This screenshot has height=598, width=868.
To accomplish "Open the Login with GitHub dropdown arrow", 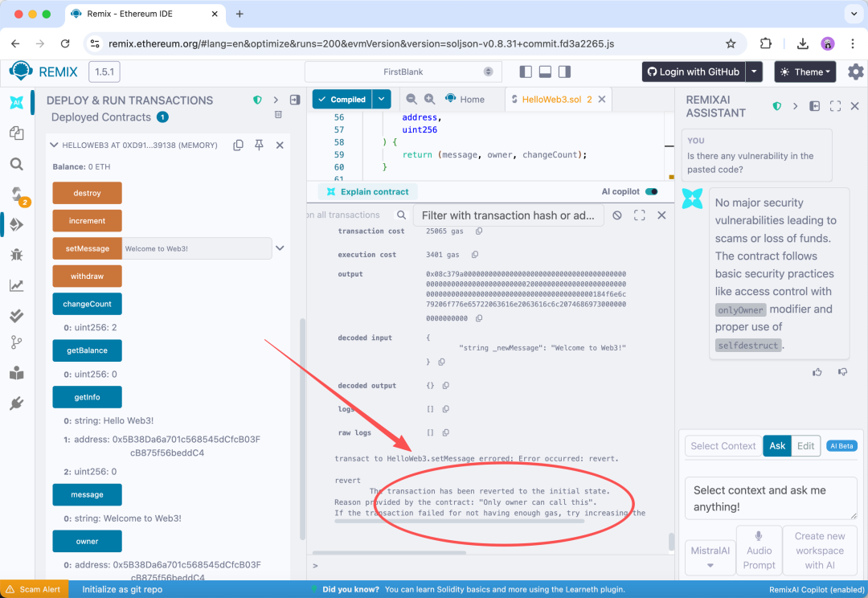I will point(754,72).
